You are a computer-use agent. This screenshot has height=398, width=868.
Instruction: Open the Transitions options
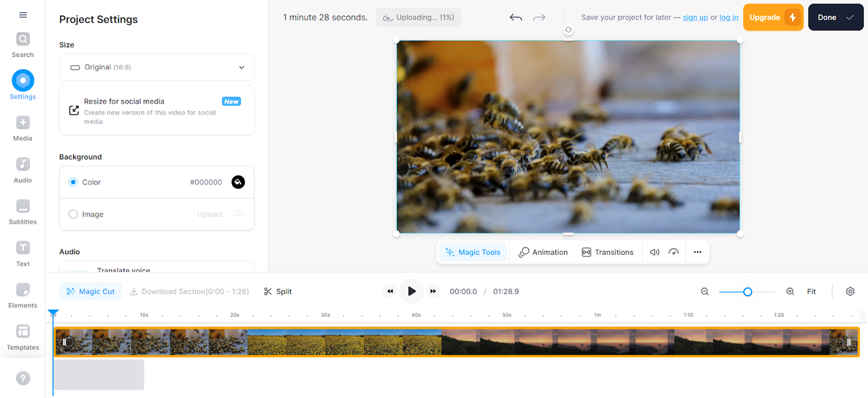click(608, 252)
